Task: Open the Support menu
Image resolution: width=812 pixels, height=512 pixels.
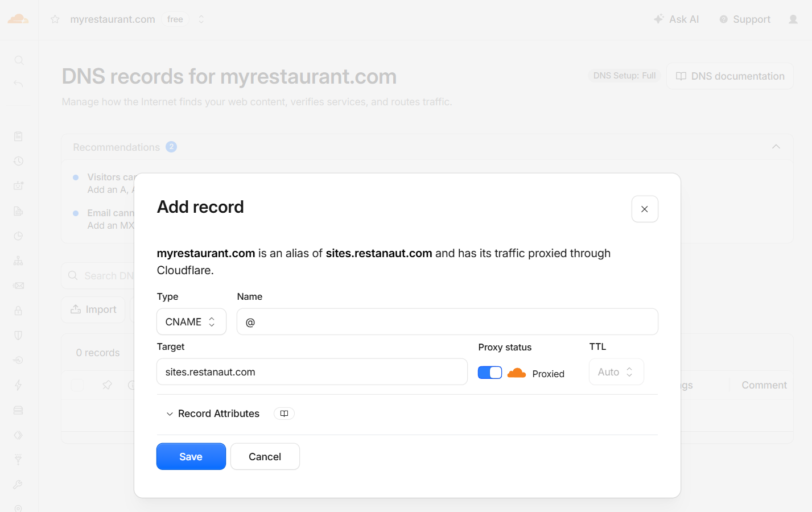Action: (745, 19)
